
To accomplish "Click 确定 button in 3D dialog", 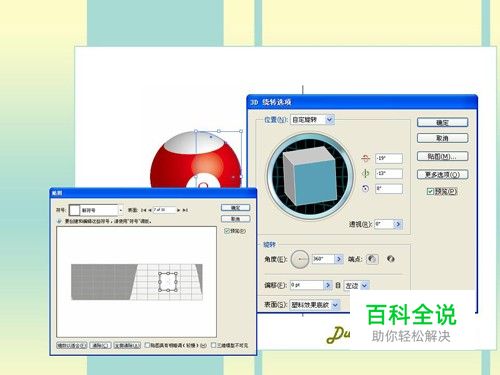I will 442,123.
